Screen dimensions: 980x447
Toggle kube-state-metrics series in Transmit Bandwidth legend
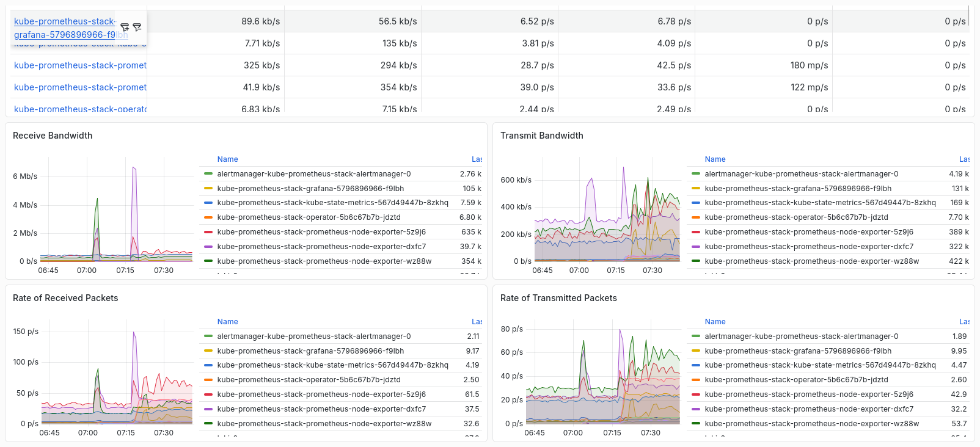(x=820, y=203)
